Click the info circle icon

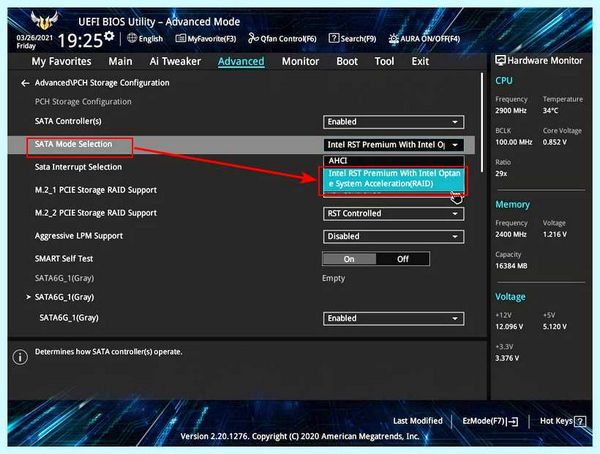(x=20, y=357)
